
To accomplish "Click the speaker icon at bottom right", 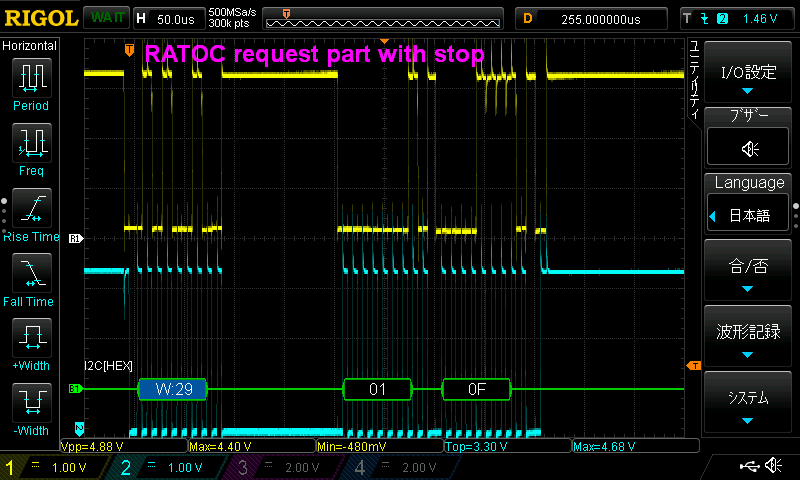I will (x=774, y=465).
